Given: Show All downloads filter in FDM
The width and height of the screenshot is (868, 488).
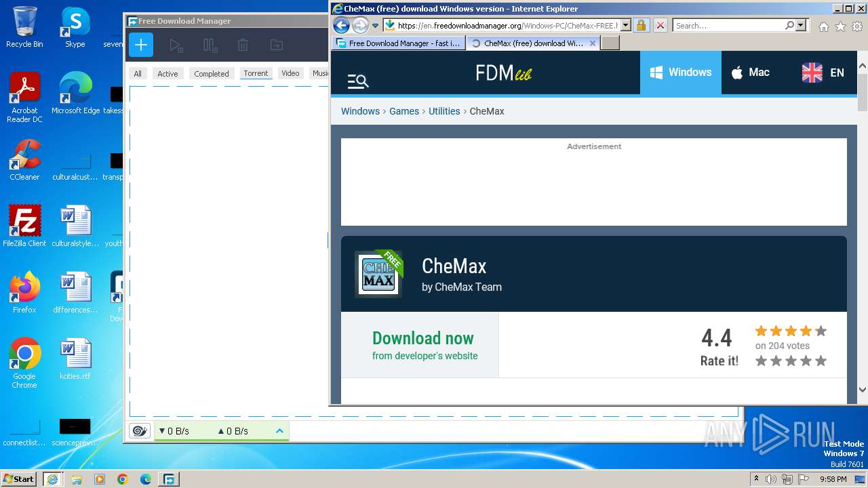Looking at the screenshot, I should pyautogui.click(x=138, y=74).
